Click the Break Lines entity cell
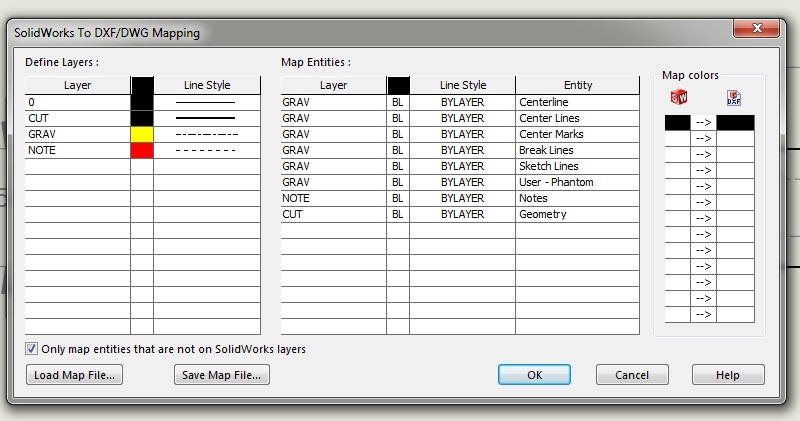The height and width of the screenshot is (421, 800). [x=578, y=151]
